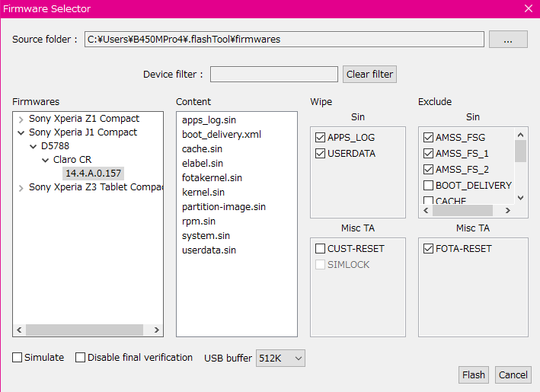Screen dimensions: 540x392
Task: Click Exclude Sin list up scroll arrow
Action: [520, 135]
